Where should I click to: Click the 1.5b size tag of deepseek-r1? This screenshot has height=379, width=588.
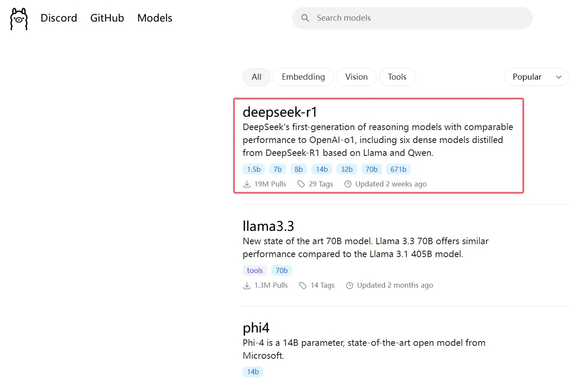pos(254,169)
